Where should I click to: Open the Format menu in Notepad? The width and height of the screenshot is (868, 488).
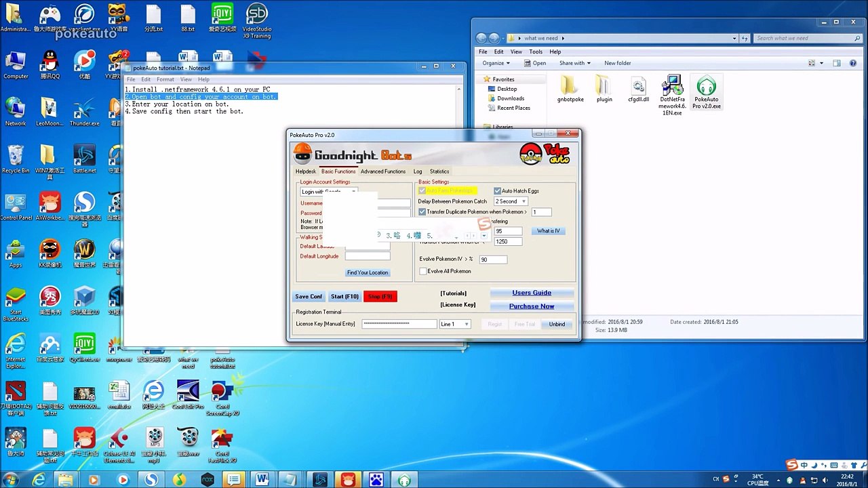click(165, 79)
